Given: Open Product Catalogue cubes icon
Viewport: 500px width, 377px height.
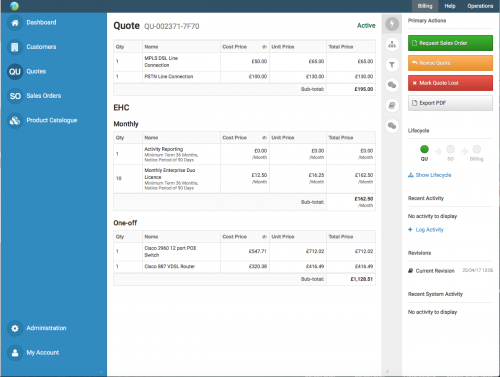Looking at the screenshot, I should 15,120.
